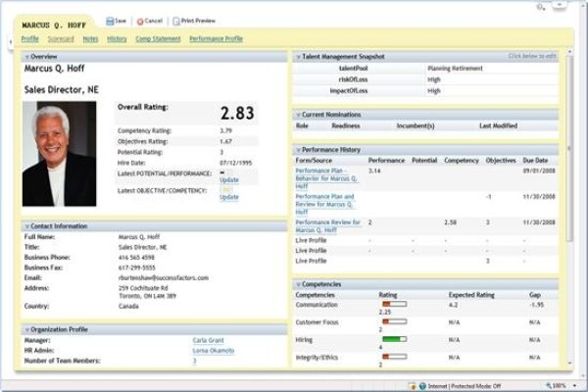Viewport: 588px width, 392px height.
Task: Click the Latest Potential/Performance matrix icon
Action: (x=222, y=172)
